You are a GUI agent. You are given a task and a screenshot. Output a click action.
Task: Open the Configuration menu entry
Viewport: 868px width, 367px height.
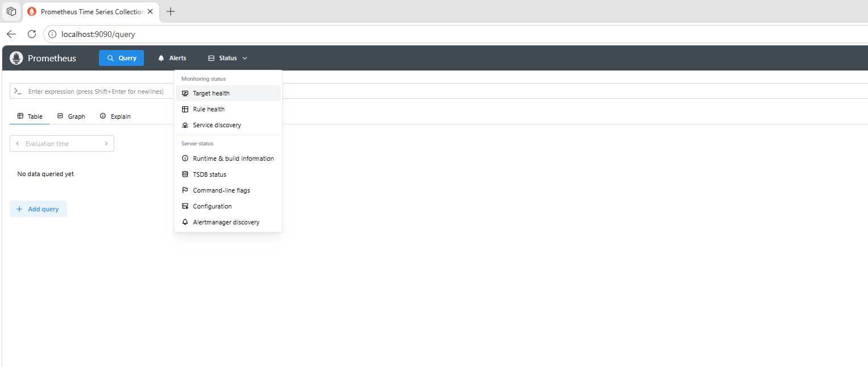228,206
